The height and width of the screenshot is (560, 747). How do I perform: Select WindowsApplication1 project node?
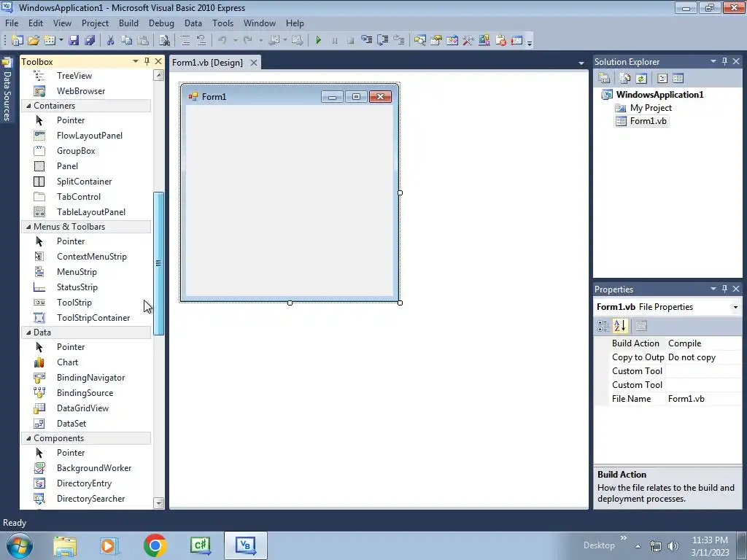tap(659, 94)
